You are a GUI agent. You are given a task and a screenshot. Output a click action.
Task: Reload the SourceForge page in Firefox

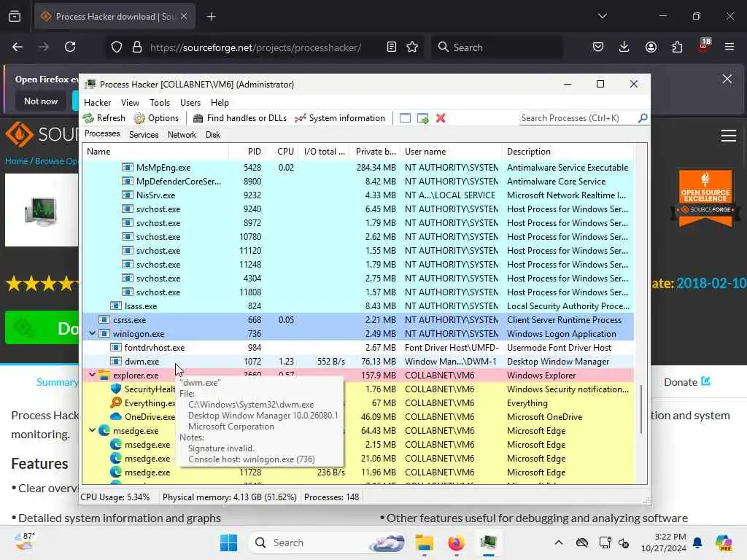(70, 47)
